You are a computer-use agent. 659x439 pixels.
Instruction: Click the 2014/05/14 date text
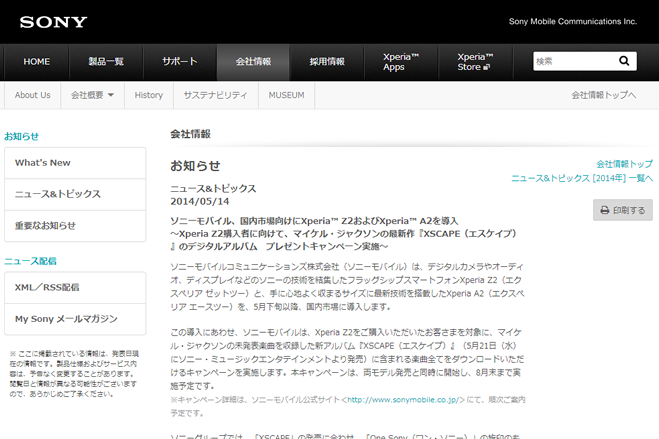(200, 202)
